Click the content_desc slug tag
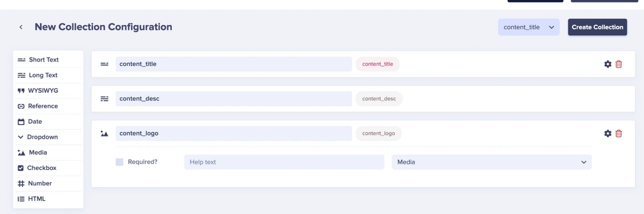 [379, 99]
